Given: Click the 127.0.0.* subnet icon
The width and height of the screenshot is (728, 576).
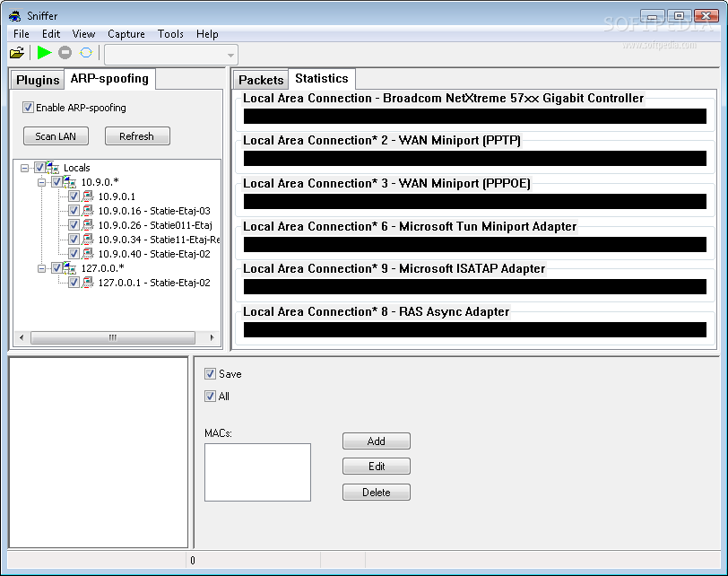Looking at the screenshot, I should 69,268.
